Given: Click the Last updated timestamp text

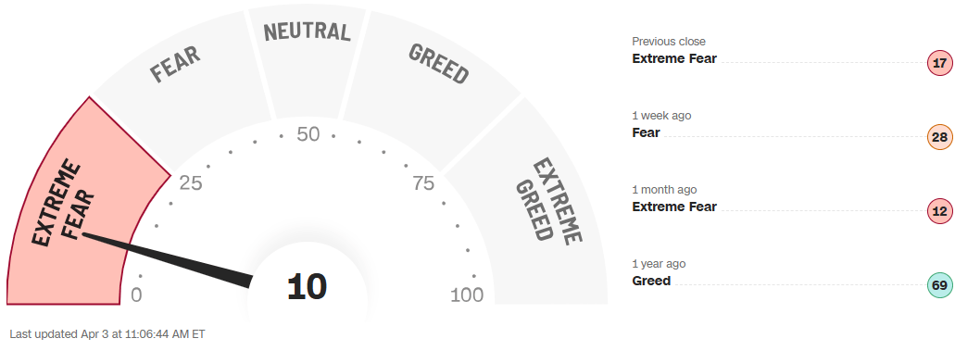Looking at the screenshot, I should pyautogui.click(x=107, y=334).
